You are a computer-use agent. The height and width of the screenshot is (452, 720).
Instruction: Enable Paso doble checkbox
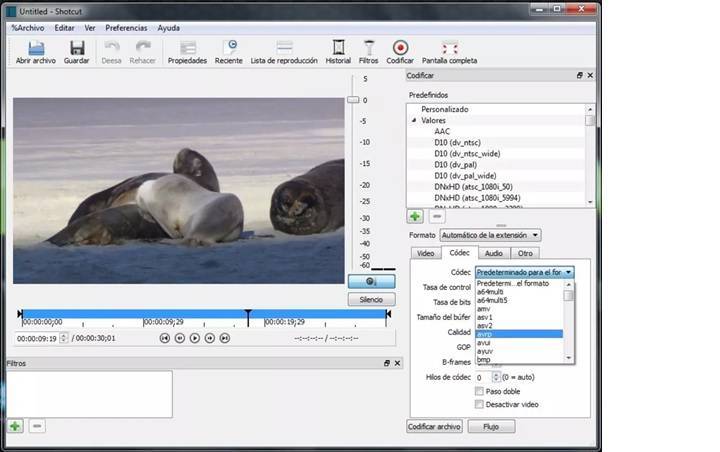[x=479, y=391]
